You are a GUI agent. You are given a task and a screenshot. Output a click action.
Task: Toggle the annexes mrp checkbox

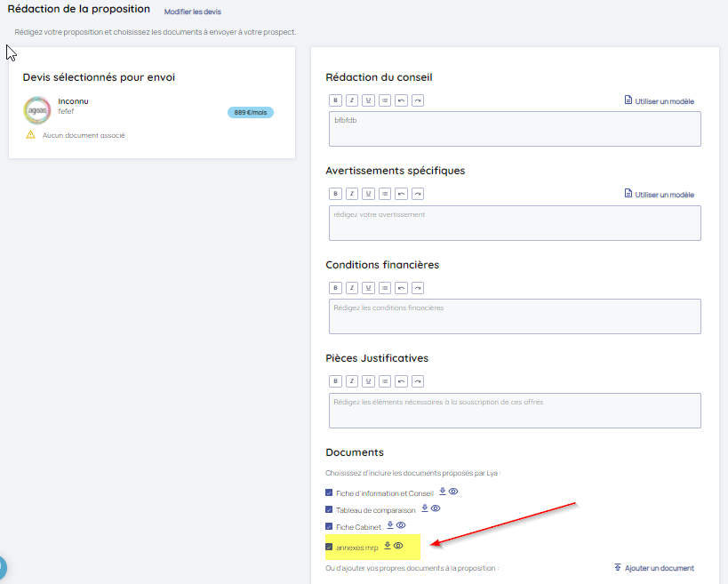coord(329,547)
